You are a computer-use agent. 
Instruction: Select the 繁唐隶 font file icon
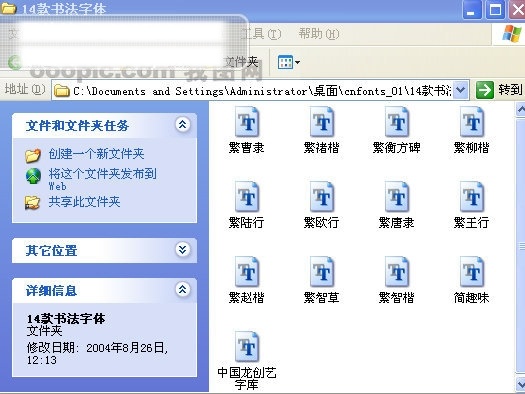(x=397, y=196)
